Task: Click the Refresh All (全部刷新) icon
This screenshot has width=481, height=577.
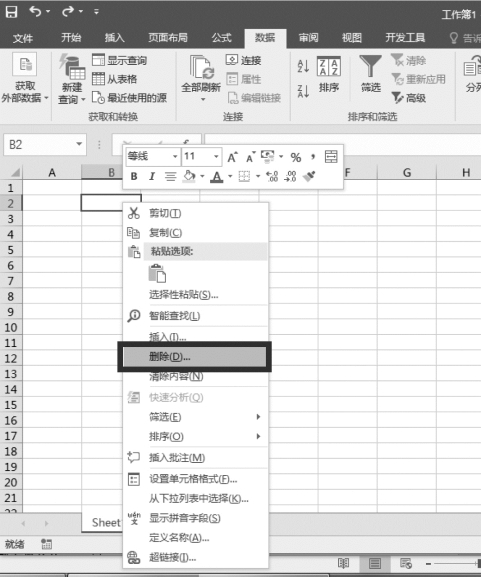Action: point(201,67)
